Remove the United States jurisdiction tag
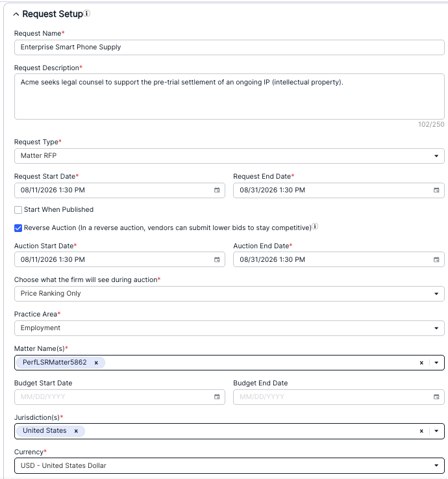Screen dimensions: 448x479 76,431
